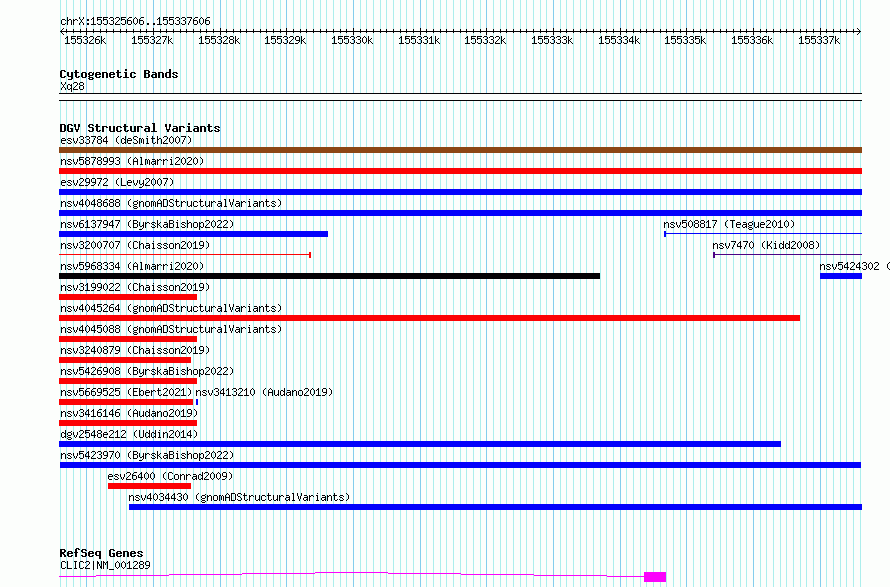890x587 pixels.
Task: Click the 155334k ruler position
Action: [x=619, y=40]
